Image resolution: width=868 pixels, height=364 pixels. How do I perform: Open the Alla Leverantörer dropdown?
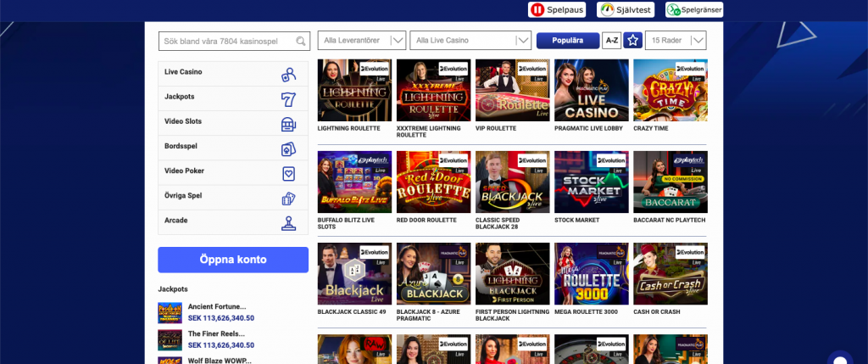click(362, 41)
